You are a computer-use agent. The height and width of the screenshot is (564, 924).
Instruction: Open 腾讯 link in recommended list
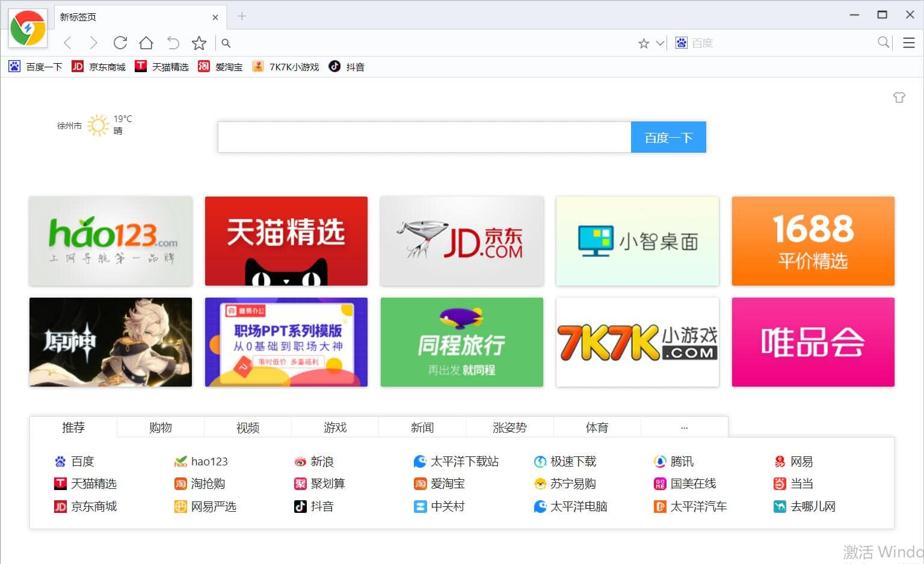click(x=674, y=461)
